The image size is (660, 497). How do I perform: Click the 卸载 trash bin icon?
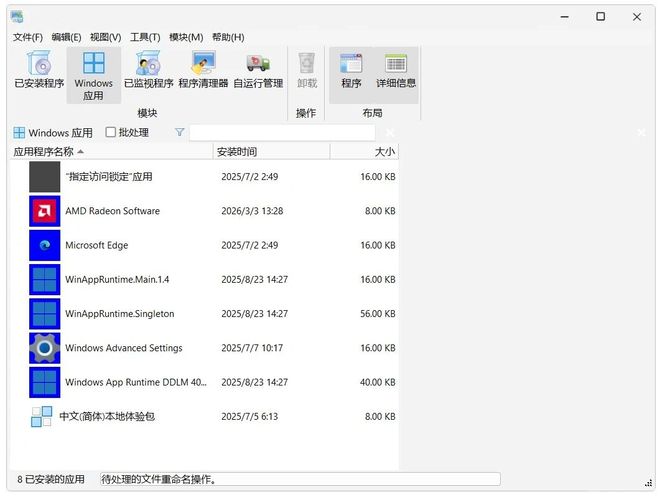307,63
